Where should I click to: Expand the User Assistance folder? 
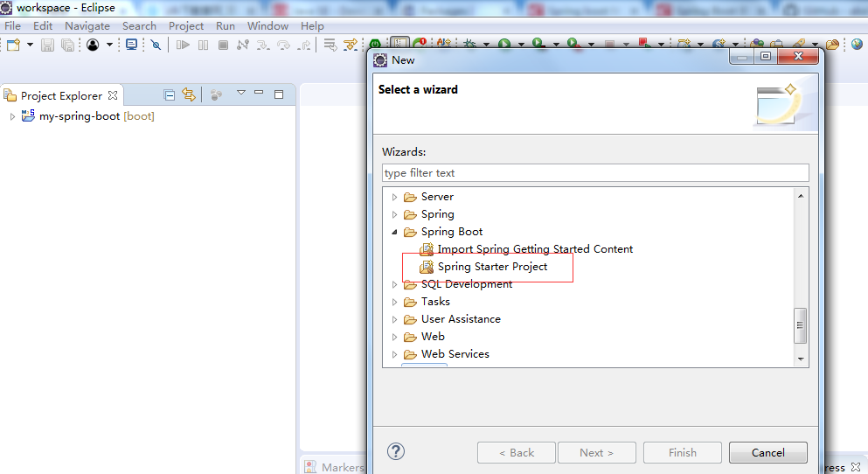pos(394,319)
